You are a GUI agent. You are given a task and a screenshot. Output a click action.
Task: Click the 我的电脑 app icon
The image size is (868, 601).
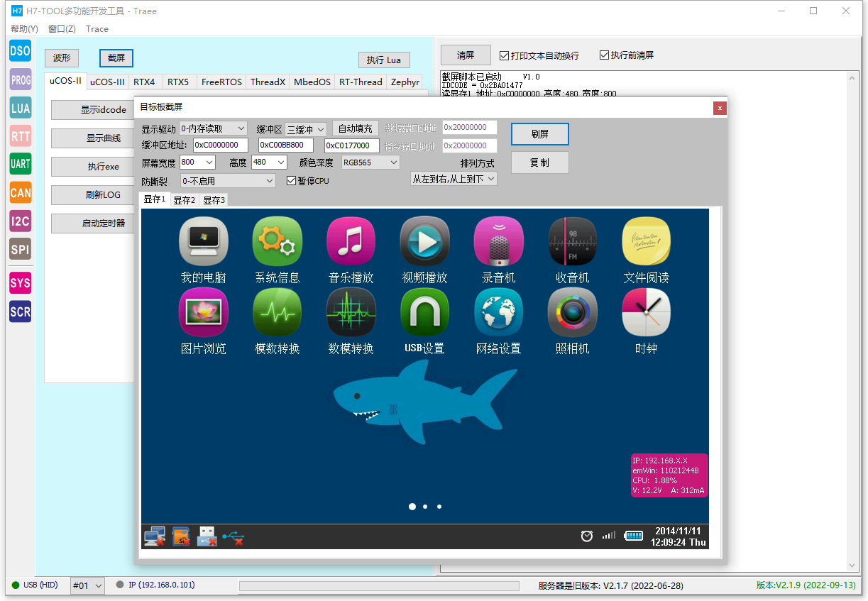tap(204, 241)
